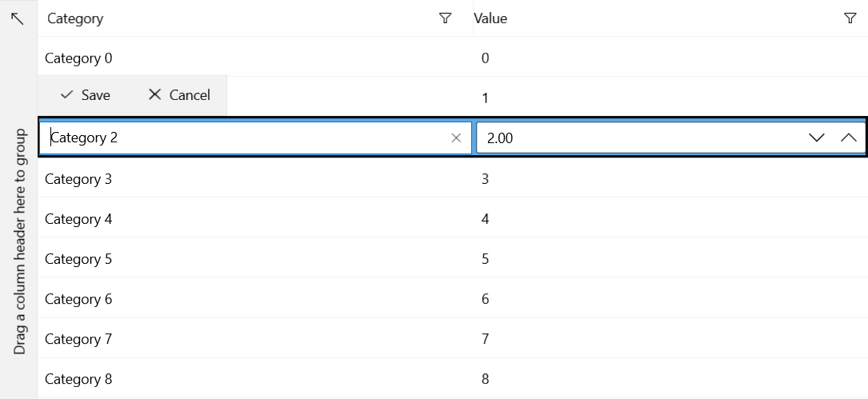This screenshot has width=868, height=399.
Task: Click the value cell showing 8
Action: (670, 379)
